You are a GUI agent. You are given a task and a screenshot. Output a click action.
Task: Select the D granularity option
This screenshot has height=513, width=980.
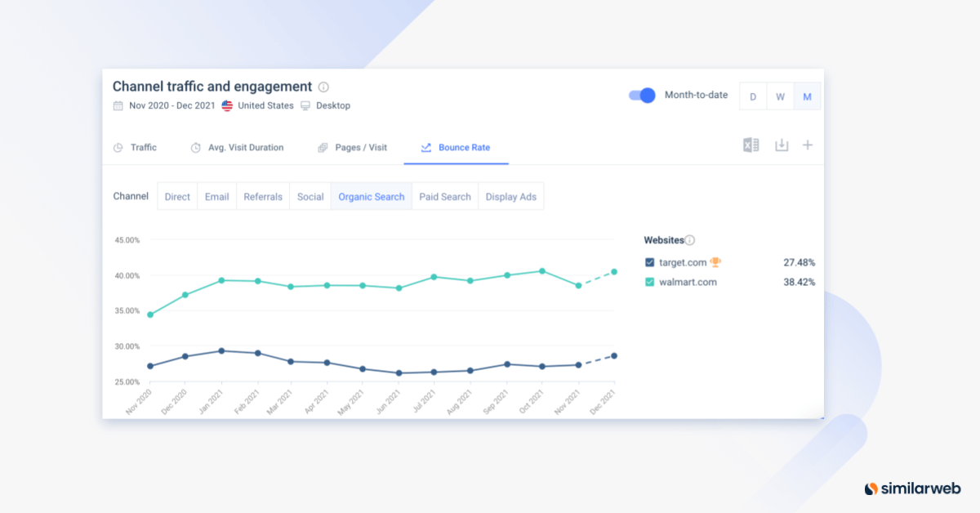[752, 96]
